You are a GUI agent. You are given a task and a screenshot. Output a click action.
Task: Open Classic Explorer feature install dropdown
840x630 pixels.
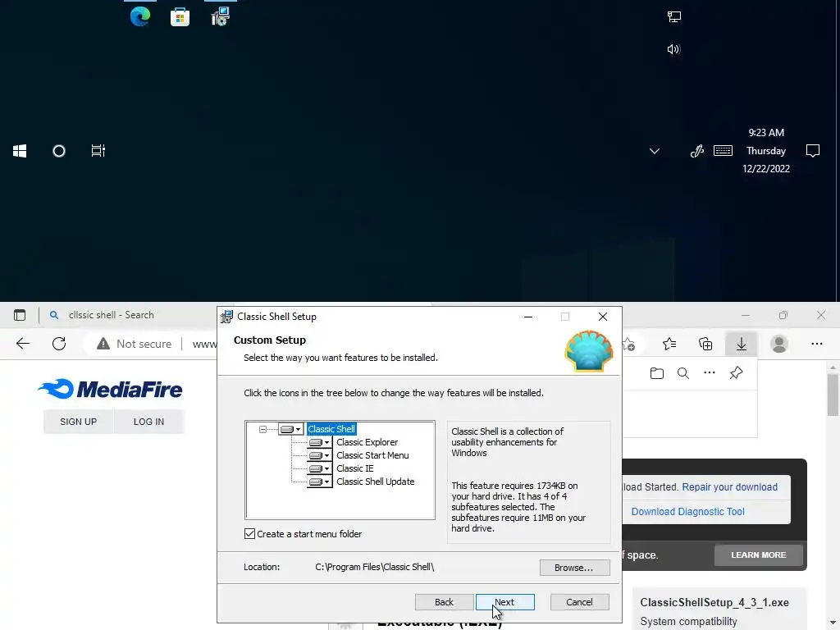(319, 442)
